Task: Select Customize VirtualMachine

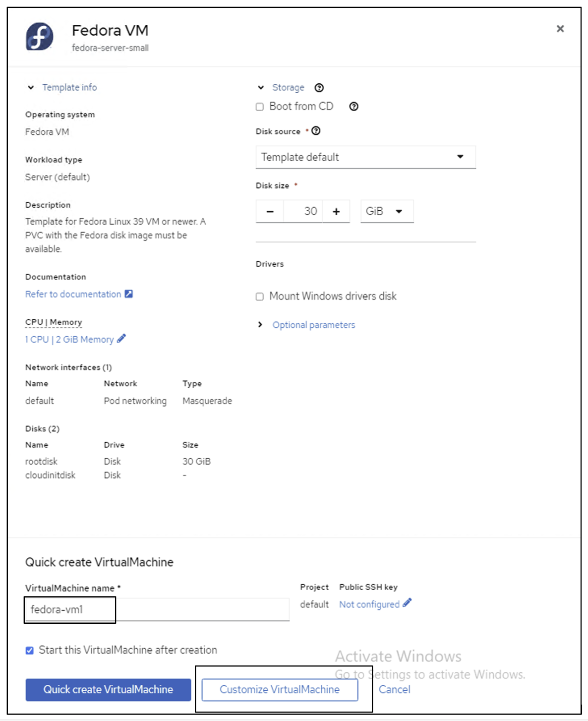Action: click(280, 689)
